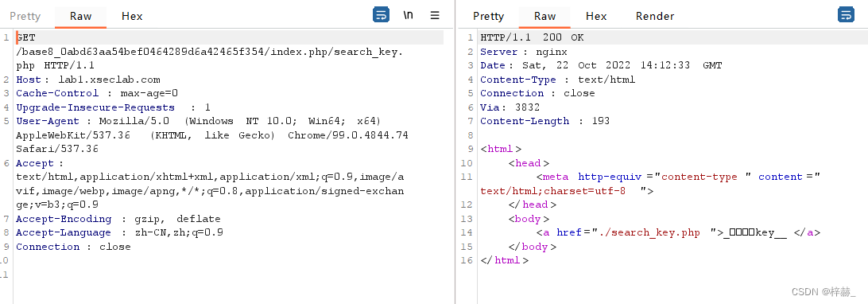Click Chrome/99.0.4844.74 in User-Agent
The width and height of the screenshot is (868, 304).
pos(348,135)
